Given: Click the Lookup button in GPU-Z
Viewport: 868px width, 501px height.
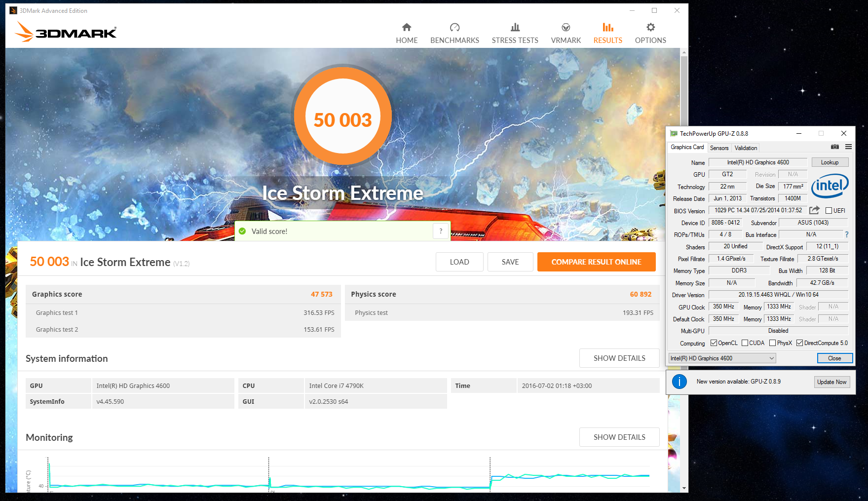Looking at the screenshot, I should 830,162.
